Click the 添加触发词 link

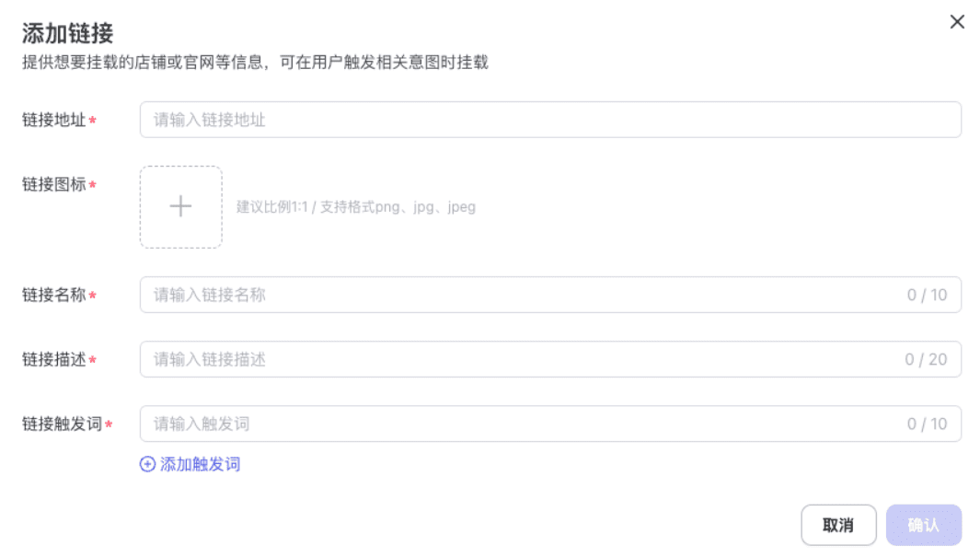pos(190,464)
